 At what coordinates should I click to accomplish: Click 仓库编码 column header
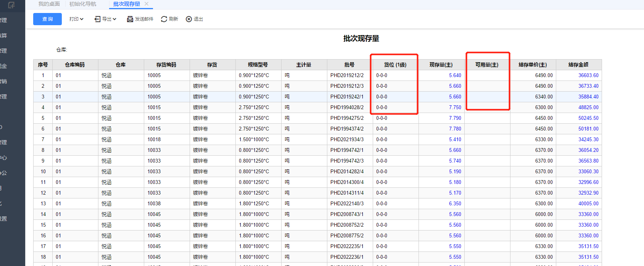pos(75,65)
